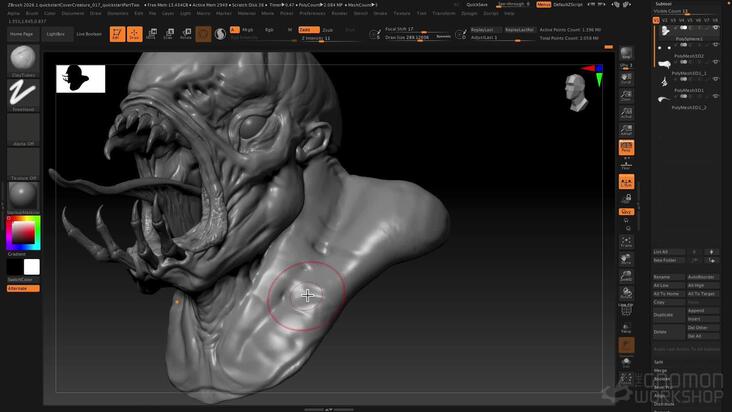Expand the Merge section

pos(660,370)
